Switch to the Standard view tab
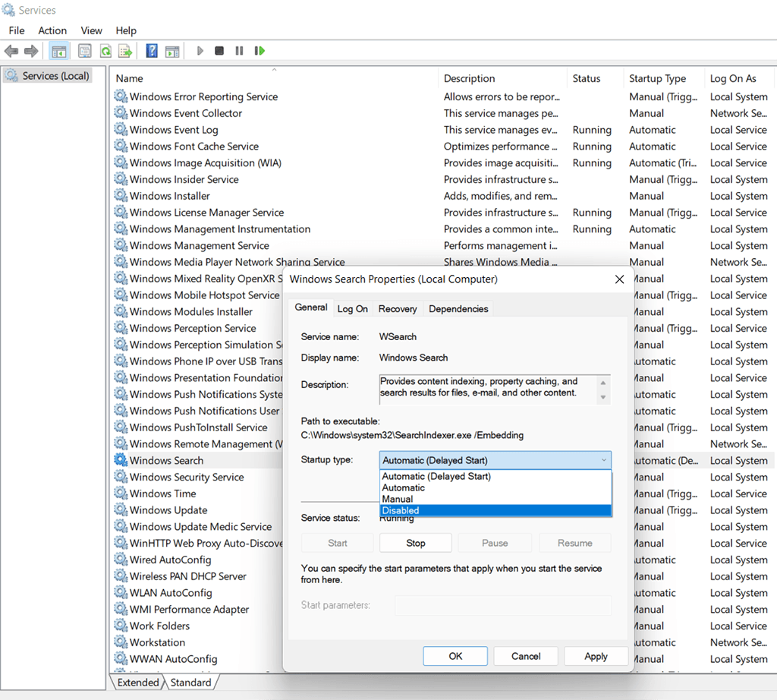The width and height of the screenshot is (777, 700). 190,682
